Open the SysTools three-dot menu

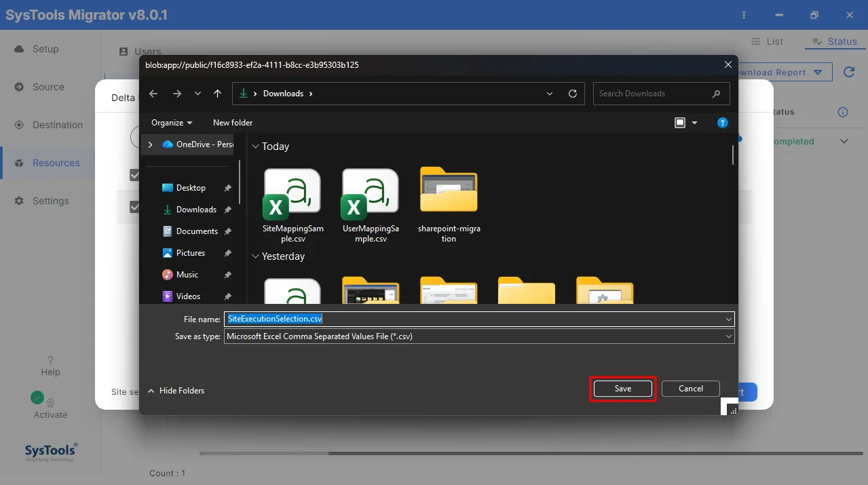click(x=744, y=15)
